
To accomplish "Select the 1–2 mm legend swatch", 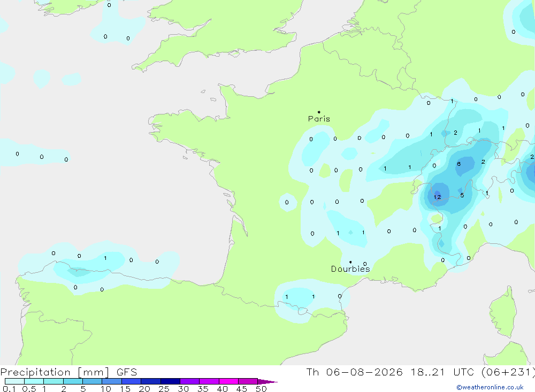I will [53, 381].
